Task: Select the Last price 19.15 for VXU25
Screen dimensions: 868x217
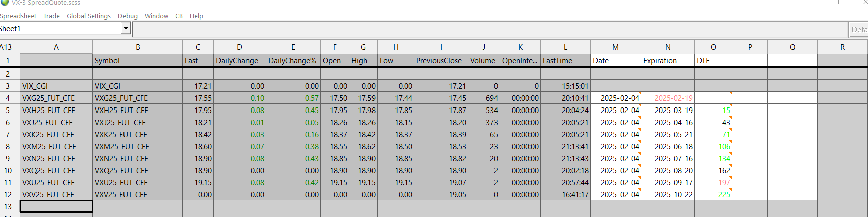Action: tap(198, 183)
